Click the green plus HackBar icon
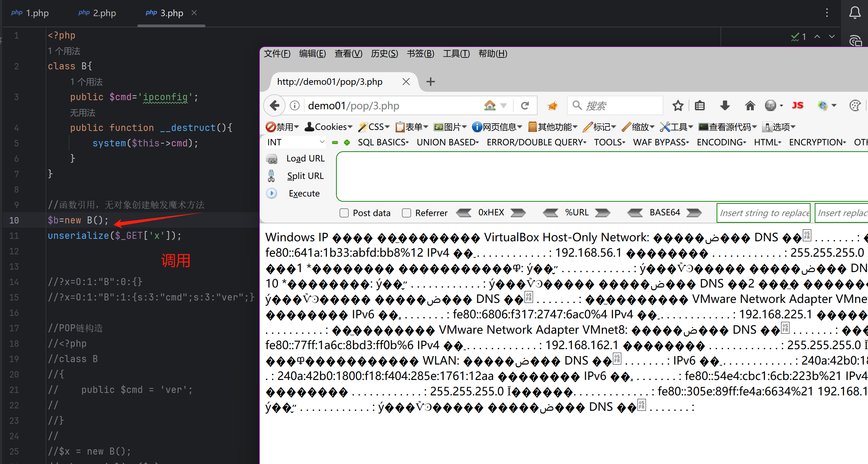868x464 pixels. coord(347,143)
